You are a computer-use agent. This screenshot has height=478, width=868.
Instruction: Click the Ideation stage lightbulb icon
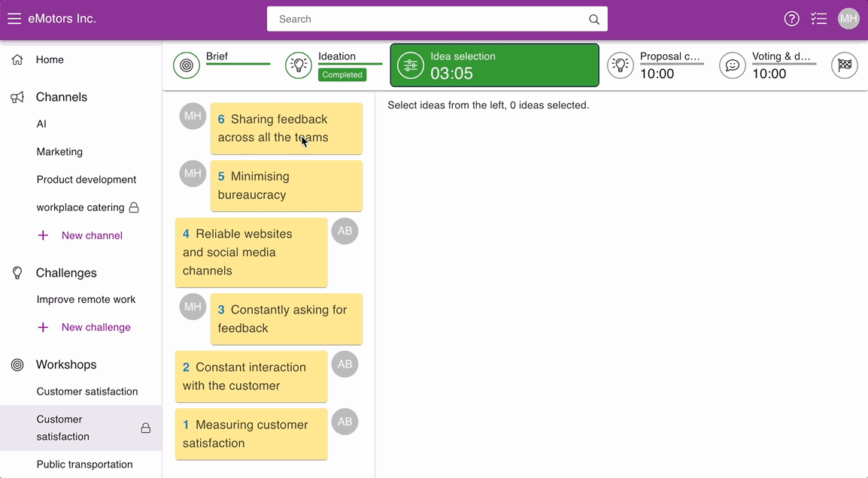pos(299,65)
